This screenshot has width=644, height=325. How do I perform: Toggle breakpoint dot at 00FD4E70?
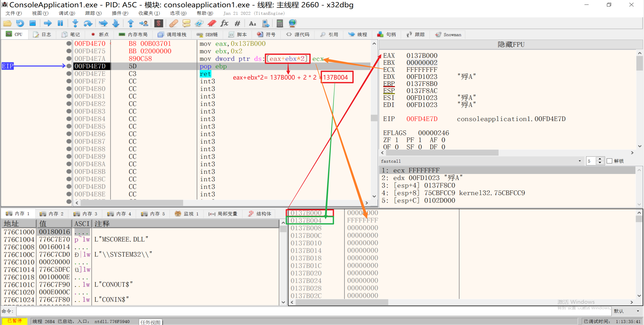[x=69, y=44]
